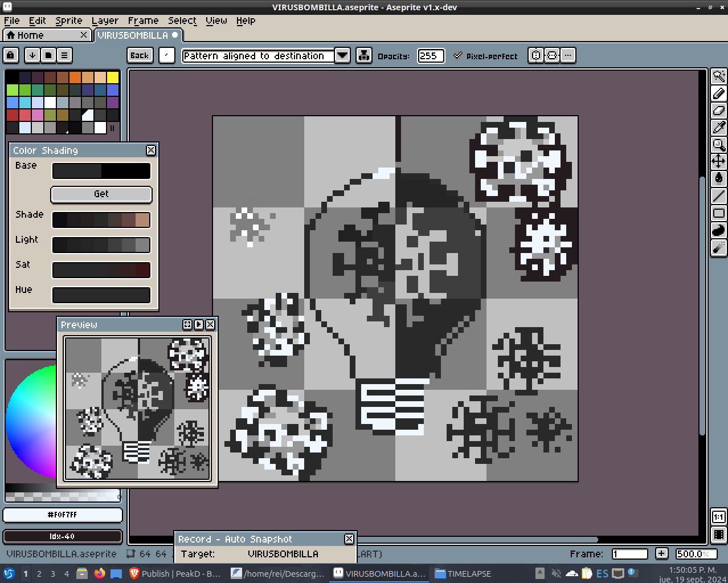Select the Line tool
Screen dimensions: 728x583
click(x=719, y=196)
